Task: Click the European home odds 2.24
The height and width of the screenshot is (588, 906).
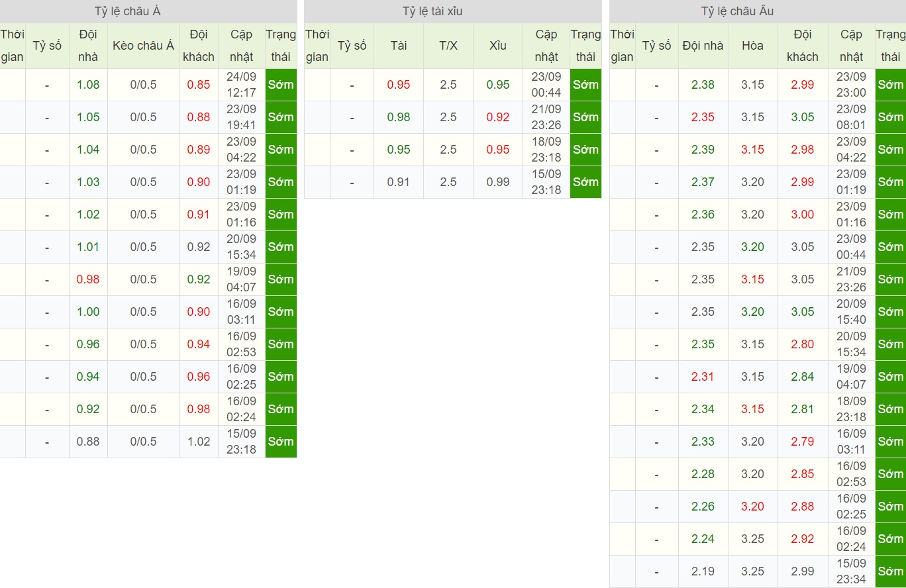Action: [x=703, y=539]
